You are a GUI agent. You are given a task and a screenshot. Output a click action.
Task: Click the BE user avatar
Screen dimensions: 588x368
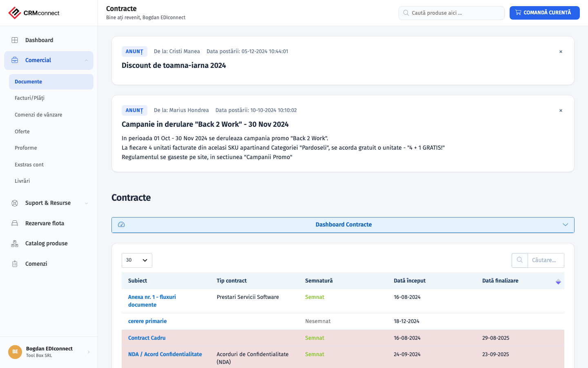point(15,352)
